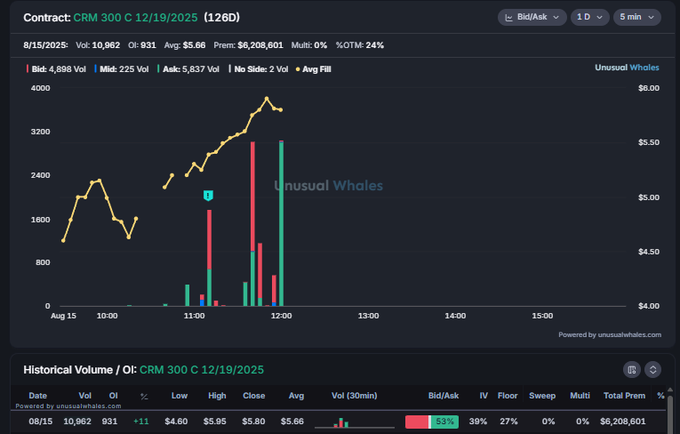The height and width of the screenshot is (434, 680).
Task: Click the Prem: $6,208,601 stat
Action: pos(248,45)
